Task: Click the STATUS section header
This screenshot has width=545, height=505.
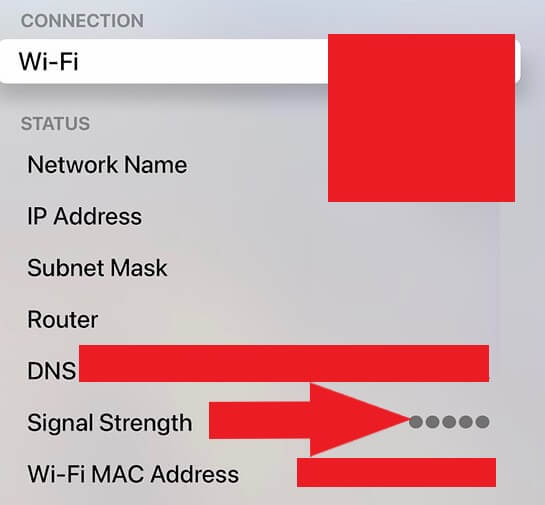Action: click(55, 124)
